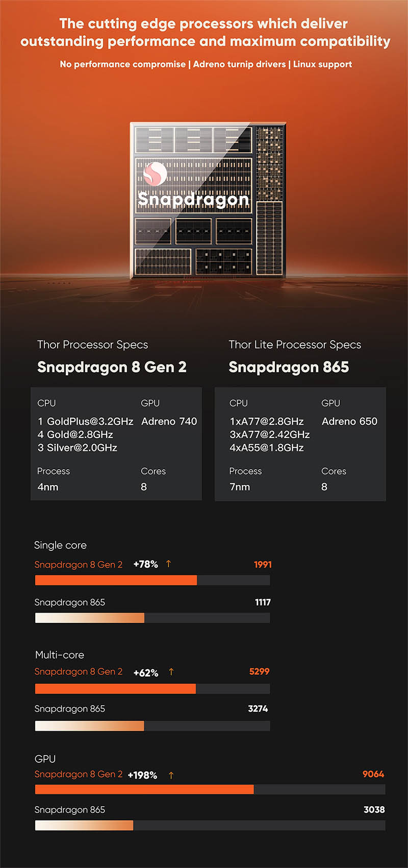The image size is (408, 868).
Task: Click the Thor Lite Processor Specs label
Action: click(295, 345)
